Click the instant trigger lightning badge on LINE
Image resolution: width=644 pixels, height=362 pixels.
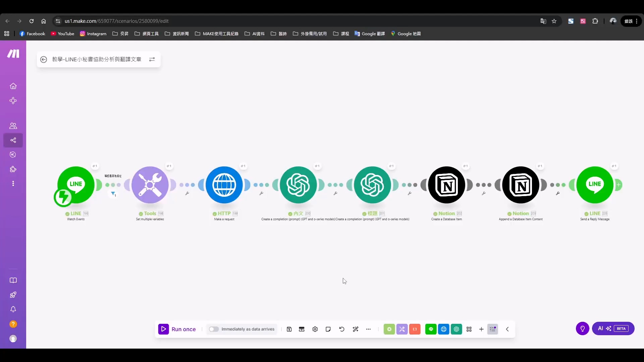pos(63,197)
